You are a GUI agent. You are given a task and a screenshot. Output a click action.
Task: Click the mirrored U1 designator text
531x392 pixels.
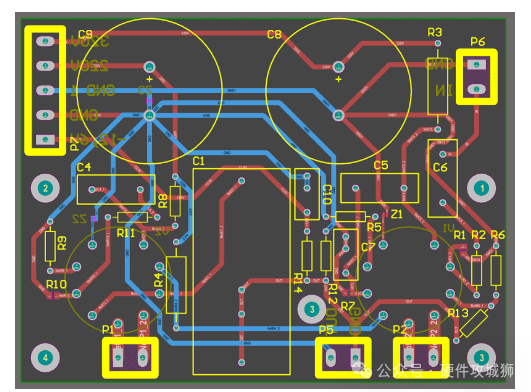449,228
